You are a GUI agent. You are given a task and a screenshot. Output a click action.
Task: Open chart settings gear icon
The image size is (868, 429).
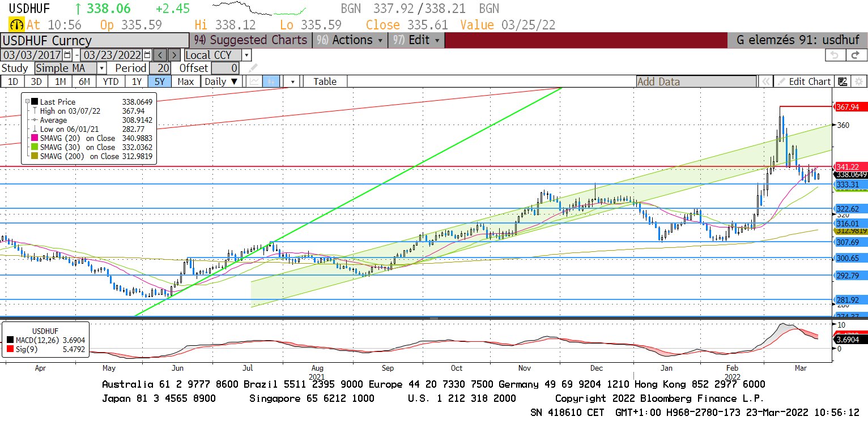tap(859, 81)
